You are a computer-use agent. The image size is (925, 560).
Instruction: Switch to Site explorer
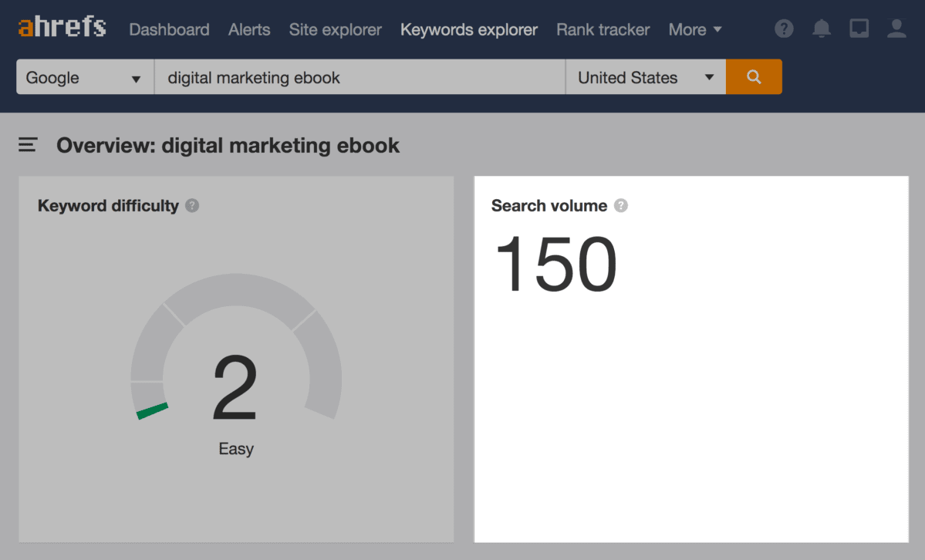[335, 29]
